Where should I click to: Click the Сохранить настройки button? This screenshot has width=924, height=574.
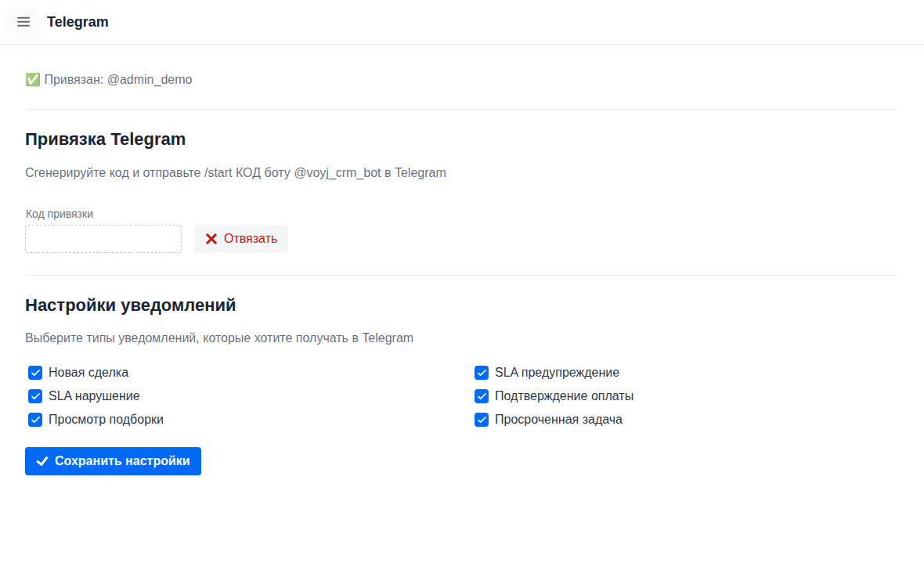113,461
